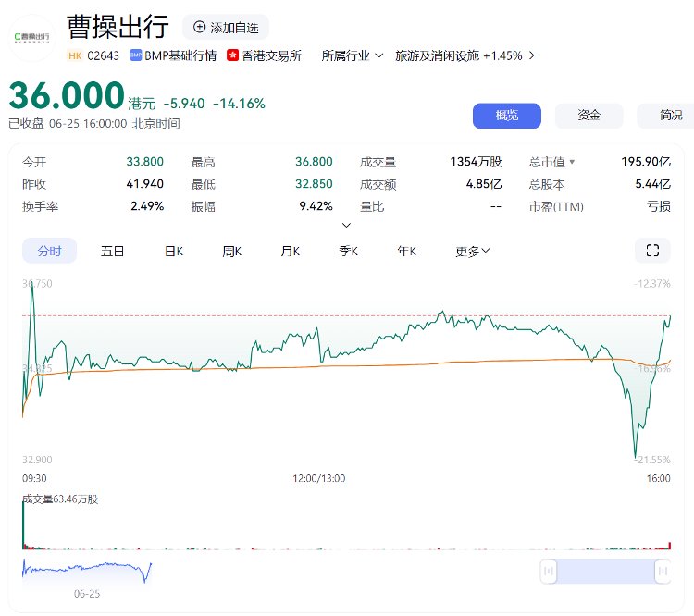The image size is (694, 616).
Task: Click the blue range selector bar
Action: click(605, 572)
